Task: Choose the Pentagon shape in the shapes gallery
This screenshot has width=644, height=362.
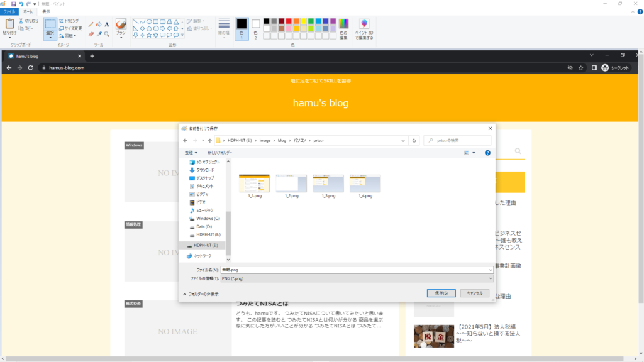Action: [x=149, y=28]
